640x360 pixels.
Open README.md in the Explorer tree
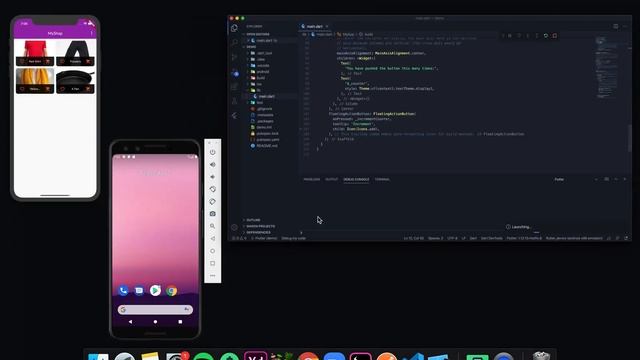click(x=267, y=146)
